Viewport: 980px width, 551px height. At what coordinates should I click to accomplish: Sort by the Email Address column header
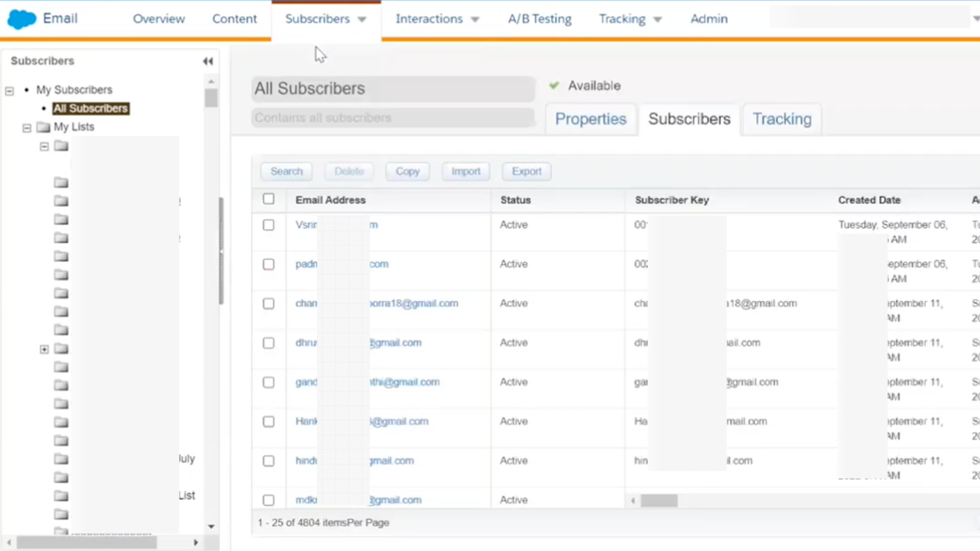(x=330, y=201)
